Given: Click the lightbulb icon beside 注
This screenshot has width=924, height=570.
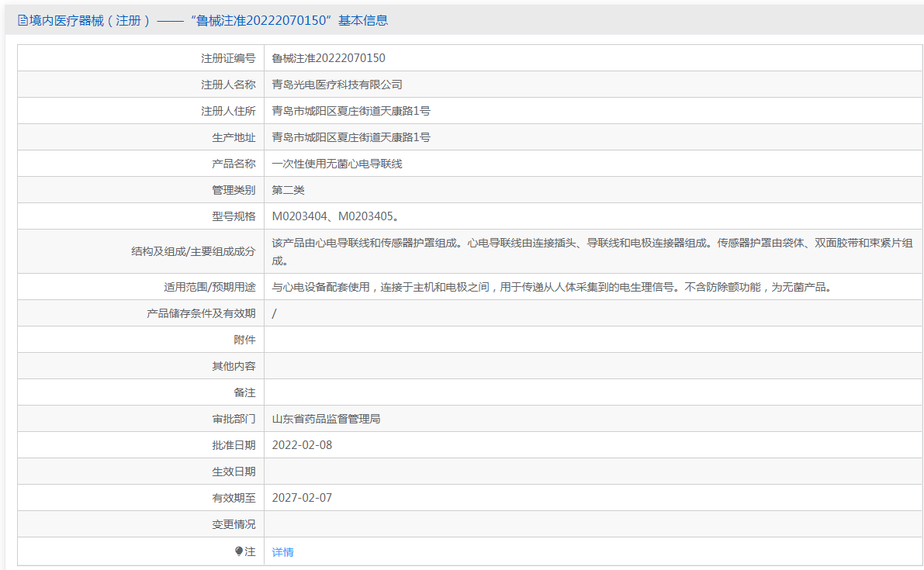Looking at the screenshot, I should [x=239, y=551].
